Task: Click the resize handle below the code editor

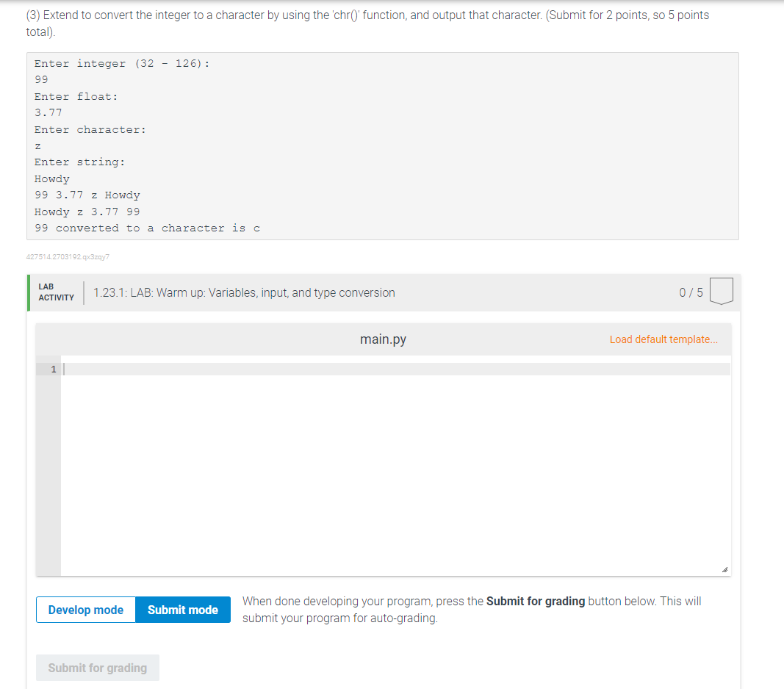Action: click(x=726, y=569)
